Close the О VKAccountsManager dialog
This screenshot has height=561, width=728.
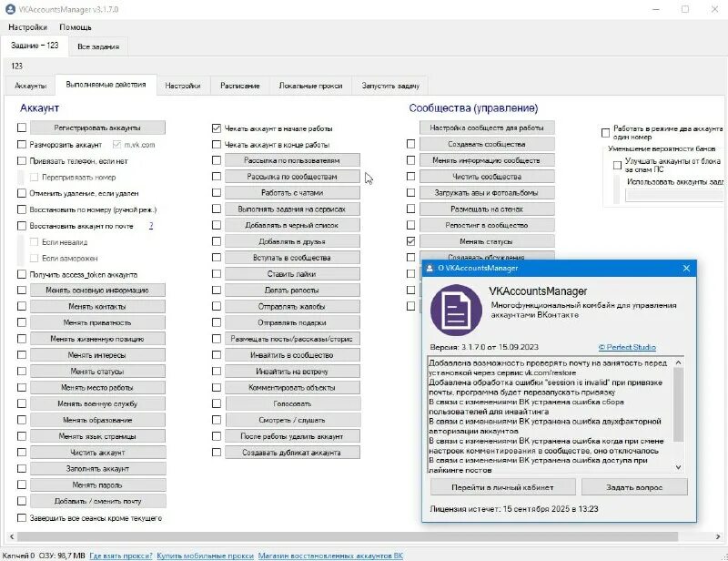pos(686,268)
